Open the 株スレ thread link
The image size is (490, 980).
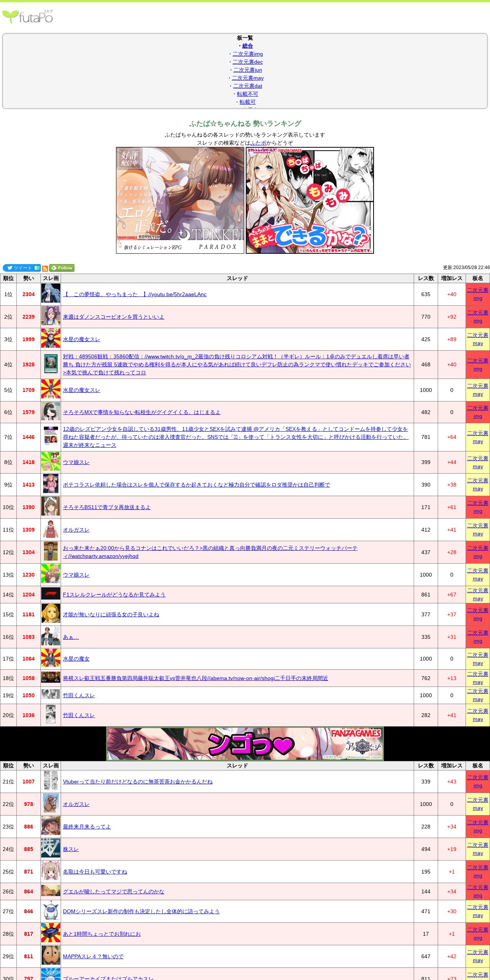click(71, 849)
